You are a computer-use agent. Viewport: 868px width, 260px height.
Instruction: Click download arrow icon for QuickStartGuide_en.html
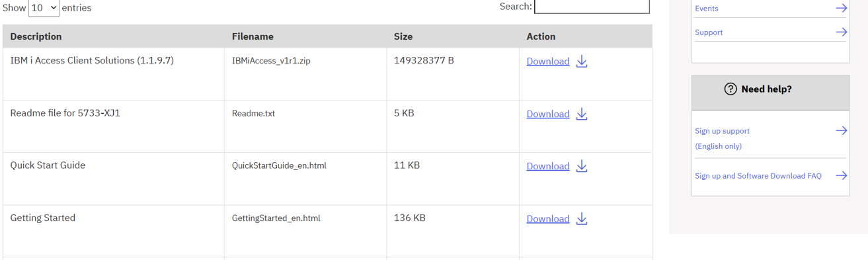(x=582, y=166)
